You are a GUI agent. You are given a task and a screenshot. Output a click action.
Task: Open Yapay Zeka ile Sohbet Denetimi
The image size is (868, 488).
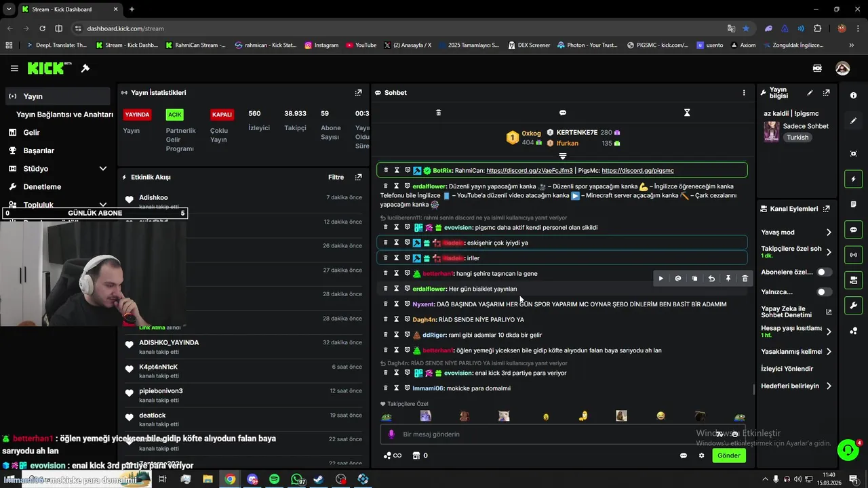[x=796, y=312]
